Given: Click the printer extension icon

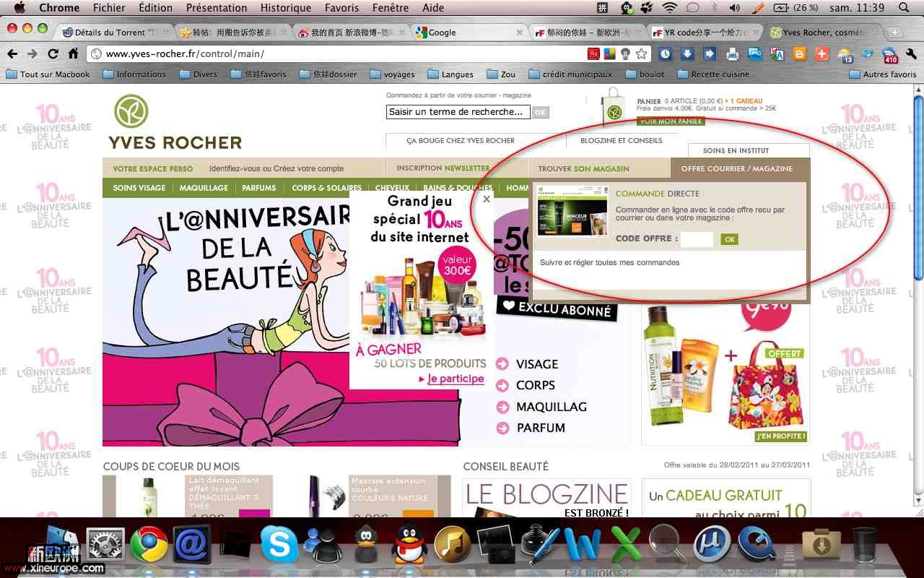Looking at the screenshot, I should pos(733,53).
